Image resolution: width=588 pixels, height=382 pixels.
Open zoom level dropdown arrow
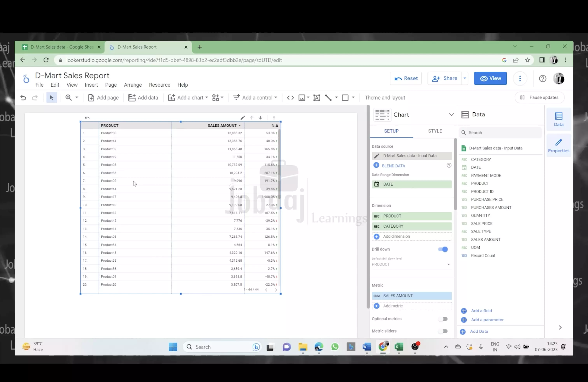coord(77,97)
